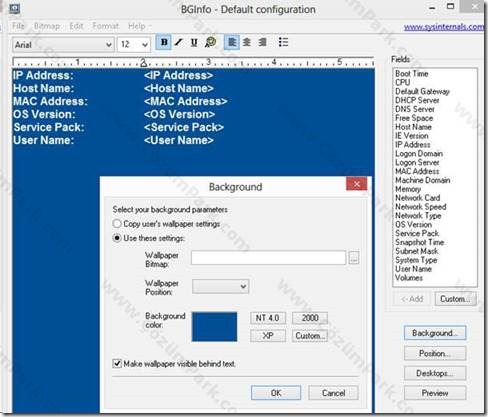Image resolution: width=488 pixels, height=417 pixels.
Task: Click the Wallpaper Bitmap path field
Action: 268,258
